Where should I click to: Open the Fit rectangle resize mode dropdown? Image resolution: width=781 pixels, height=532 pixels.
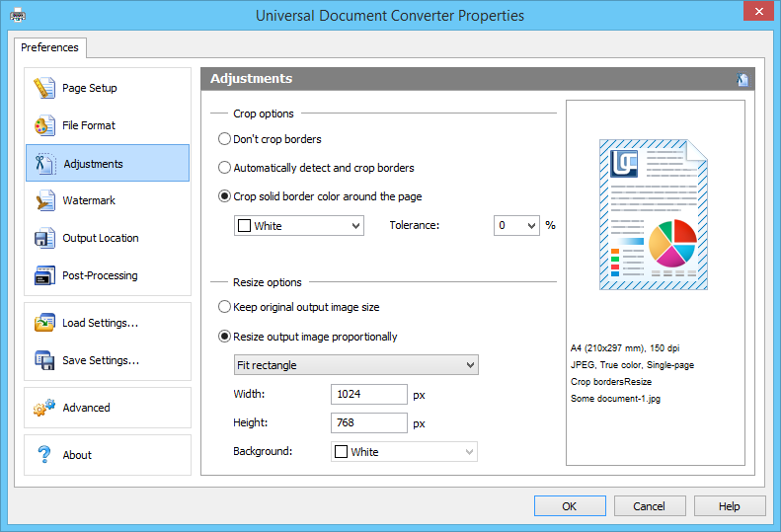pos(356,365)
